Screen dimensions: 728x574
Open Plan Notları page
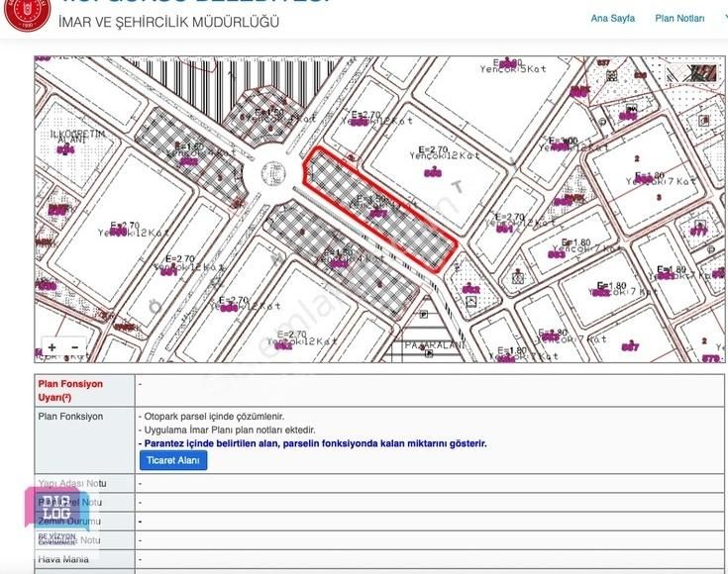click(x=679, y=19)
